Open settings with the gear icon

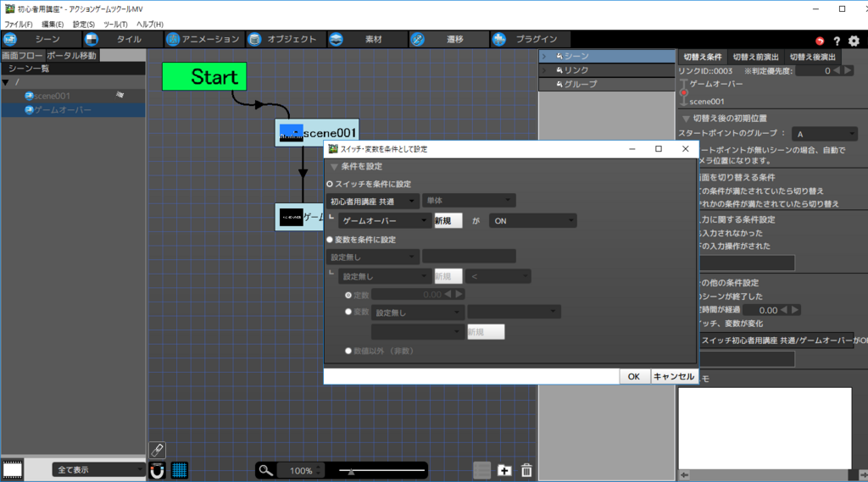click(x=854, y=41)
